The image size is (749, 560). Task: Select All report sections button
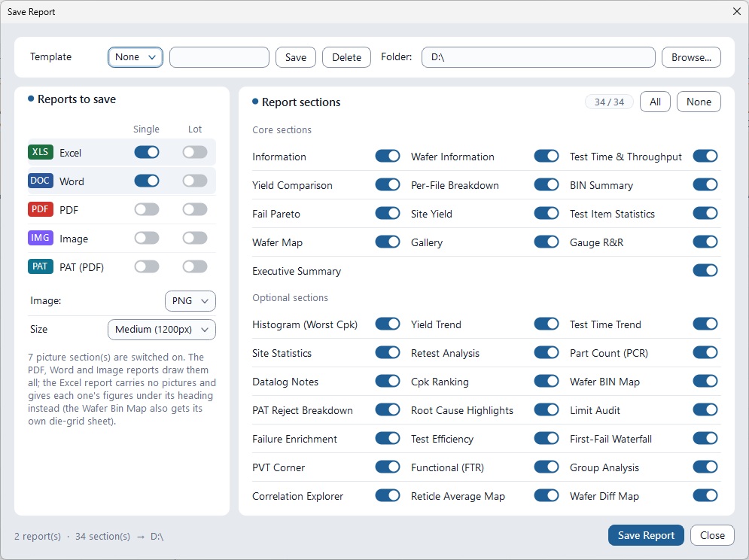click(x=655, y=102)
